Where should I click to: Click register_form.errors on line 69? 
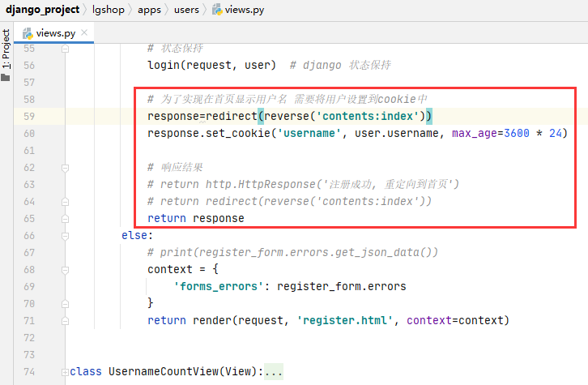pos(342,286)
